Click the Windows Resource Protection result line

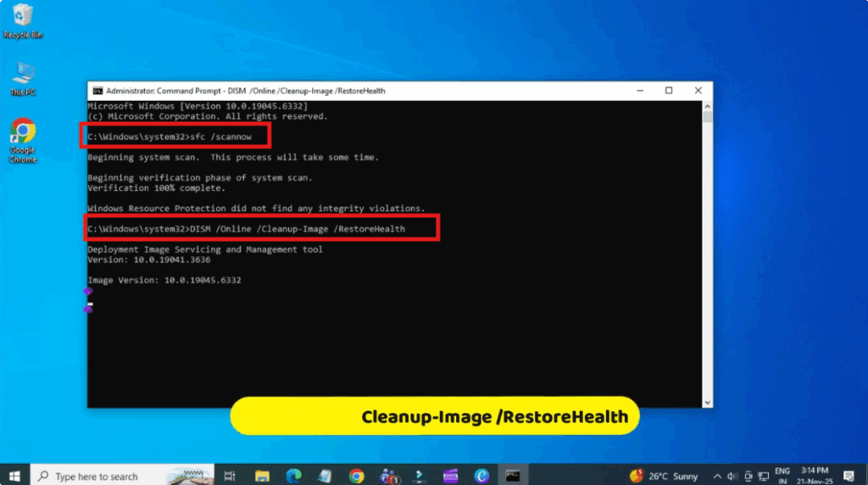click(x=256, y=209)
